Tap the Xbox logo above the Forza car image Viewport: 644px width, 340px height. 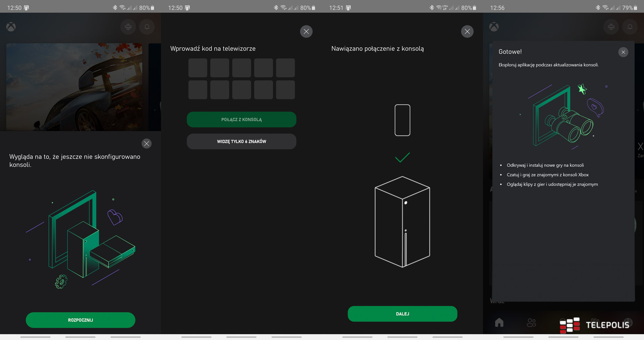(11, 27)
